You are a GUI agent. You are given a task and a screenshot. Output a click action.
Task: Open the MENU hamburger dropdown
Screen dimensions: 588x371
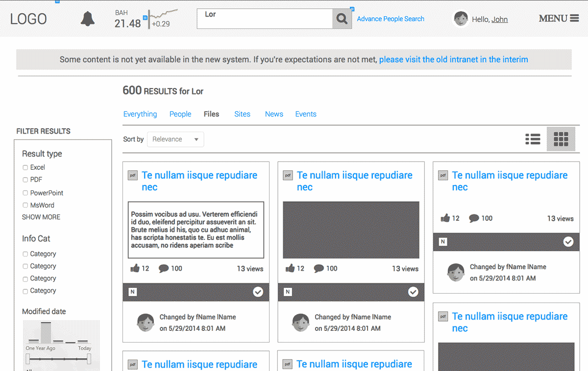pyautogui.click(x=559, y=19)
